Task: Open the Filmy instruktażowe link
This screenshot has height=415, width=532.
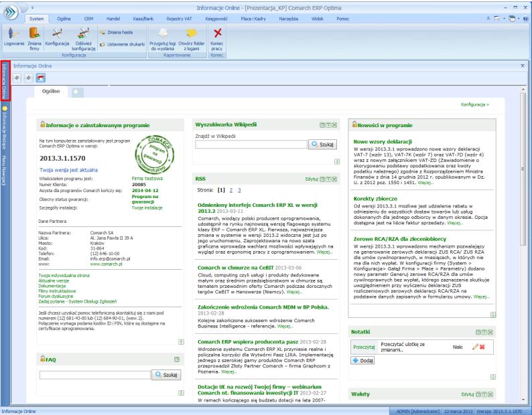Action: point(57,291)
